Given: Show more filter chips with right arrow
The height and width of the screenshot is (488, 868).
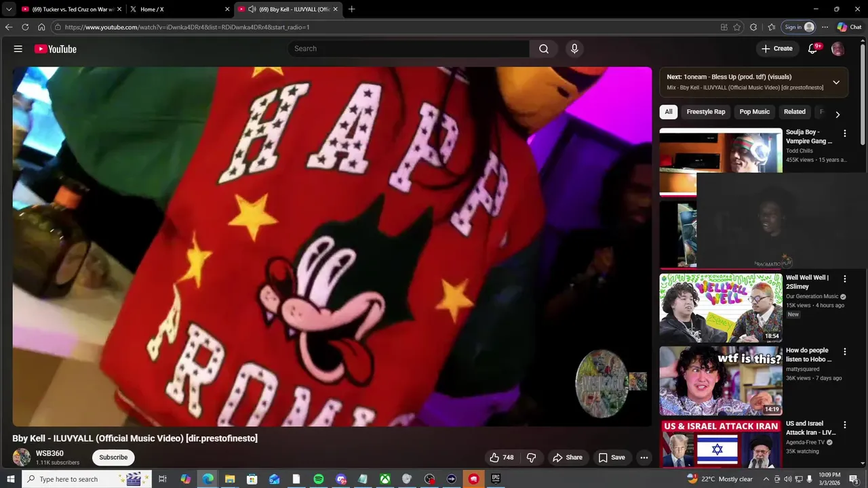Looking at the screenshot, I should click(837, 114).
